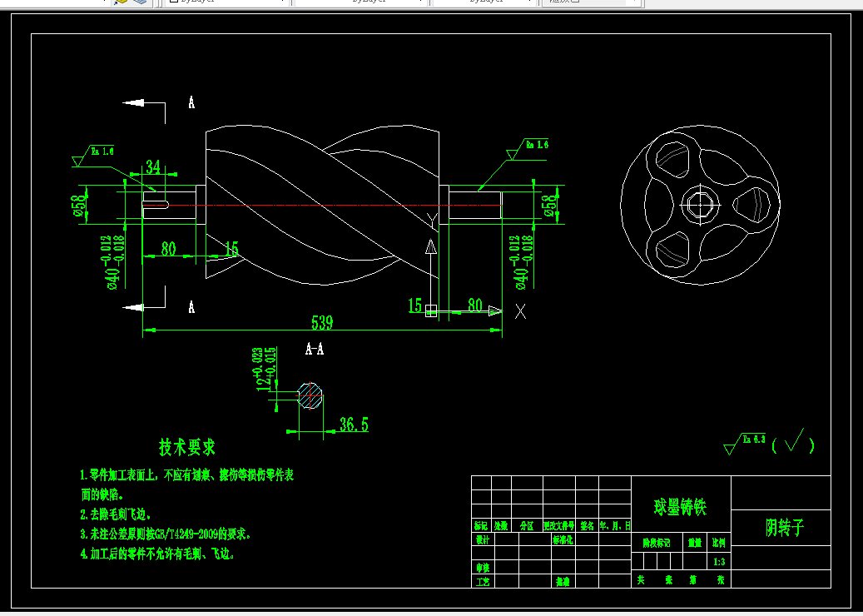Click the UCS Y axis label
This screenshot has width=863, height=616.
[x=432, y=221]
